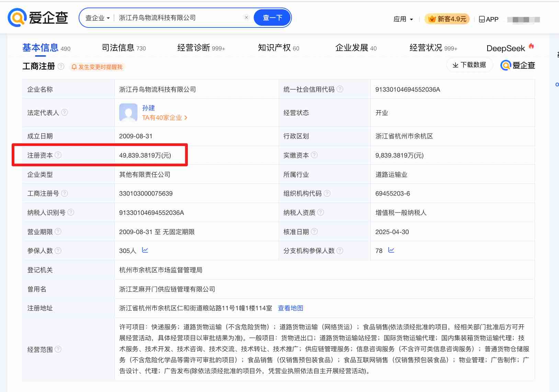559x392 pixels.
Task: Select the 基本信息 tab
Action: 46,48
